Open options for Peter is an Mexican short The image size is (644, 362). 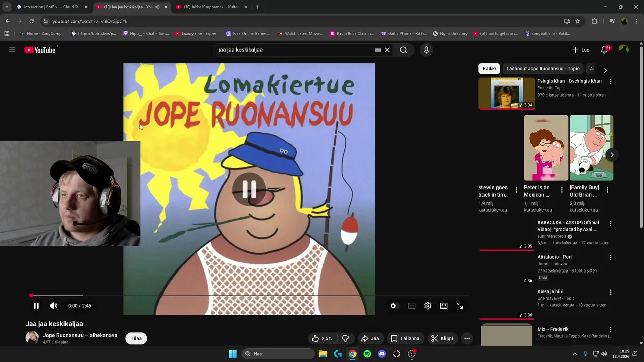click(x=562, y=190)
